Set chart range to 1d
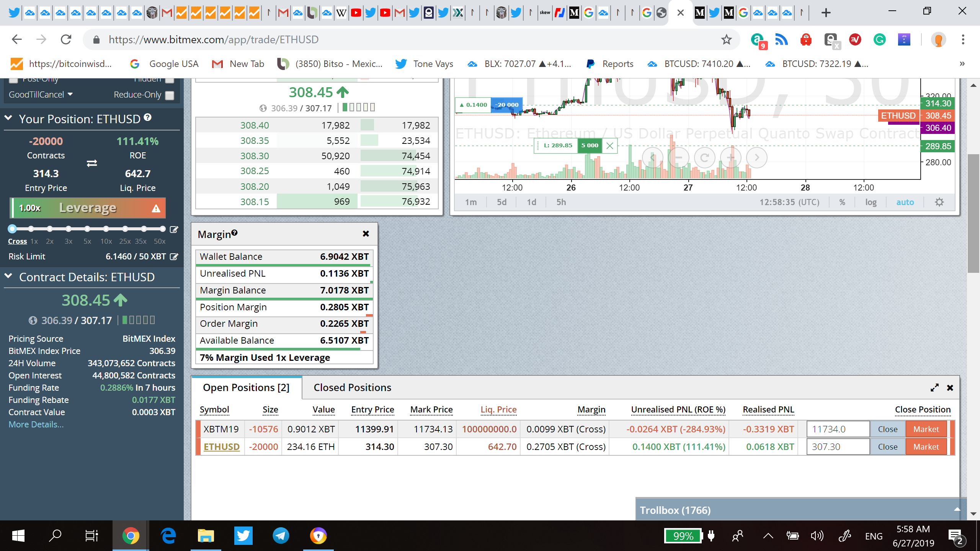 pyautogui.click(x=531, y=202)
